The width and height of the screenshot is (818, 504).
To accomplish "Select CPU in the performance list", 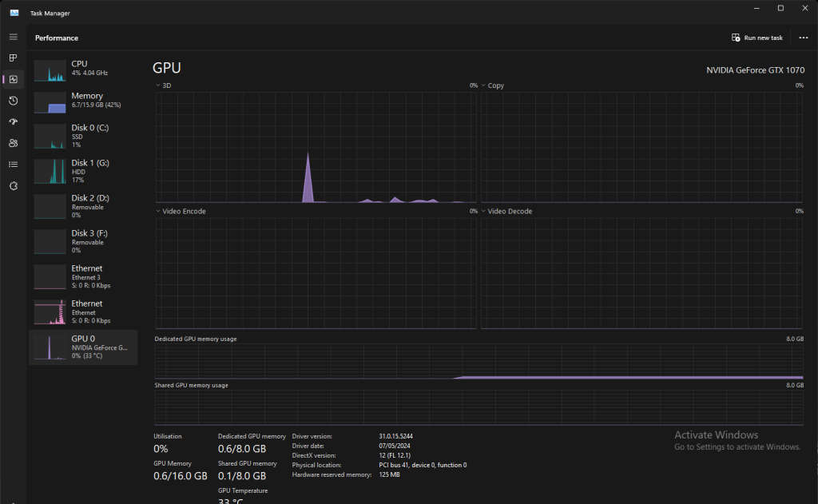I will pos(83,69).
